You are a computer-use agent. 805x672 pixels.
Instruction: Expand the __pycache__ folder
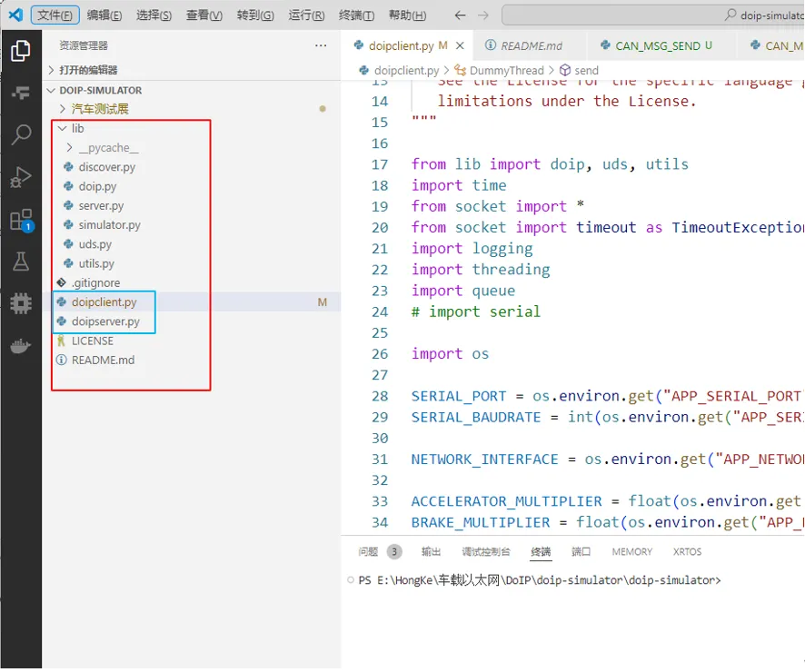pyautogui.click(x=108, y=148)
